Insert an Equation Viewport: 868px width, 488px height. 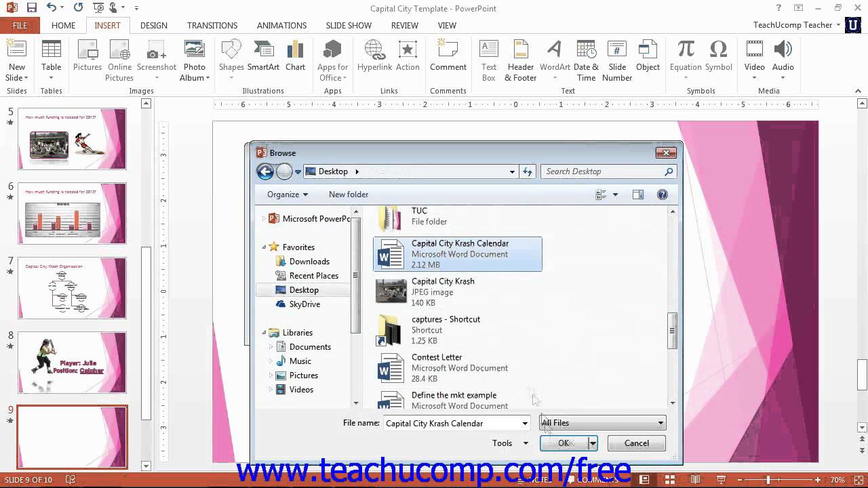[x=686, y=60]
